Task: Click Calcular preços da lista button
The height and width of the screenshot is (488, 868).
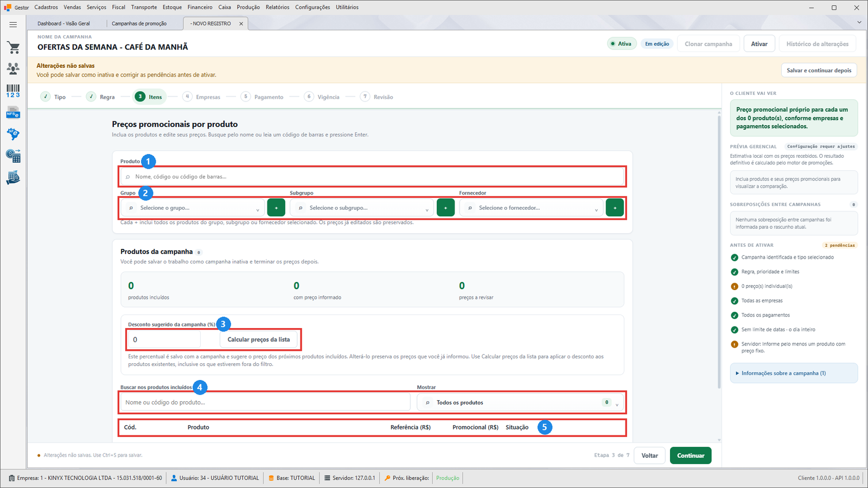Action: [259, 339]
